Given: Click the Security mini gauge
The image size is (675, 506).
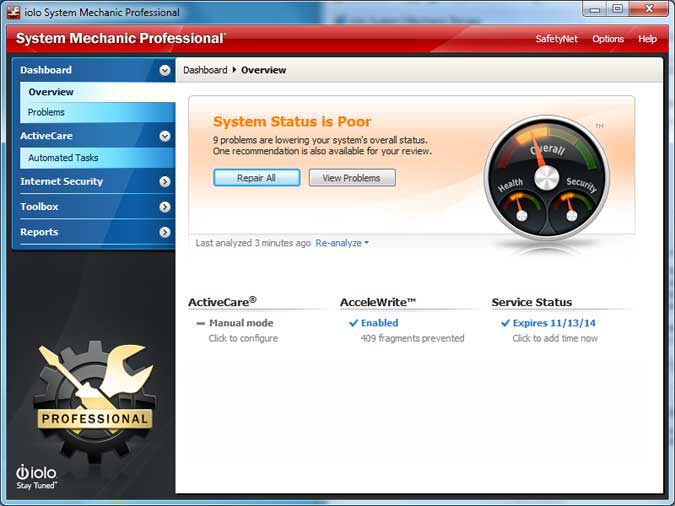Looking at the screenshot, I should tap(572, 208).
